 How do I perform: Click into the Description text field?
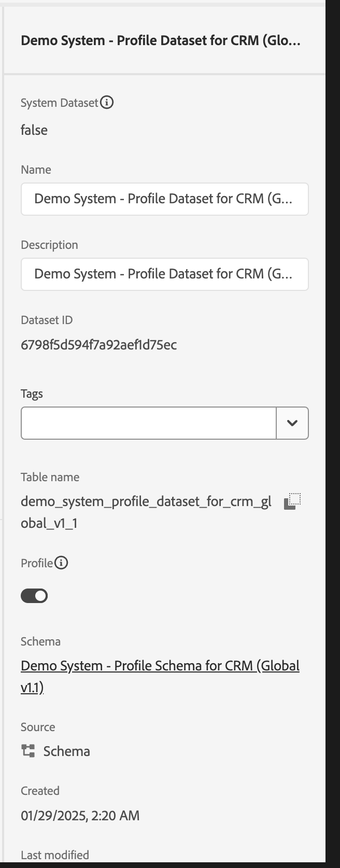click(x=164, y=274)
